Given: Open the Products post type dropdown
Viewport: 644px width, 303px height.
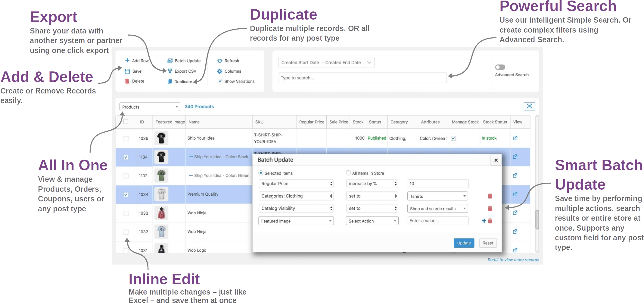Looking at the screenshot, I should coord(150,107).
